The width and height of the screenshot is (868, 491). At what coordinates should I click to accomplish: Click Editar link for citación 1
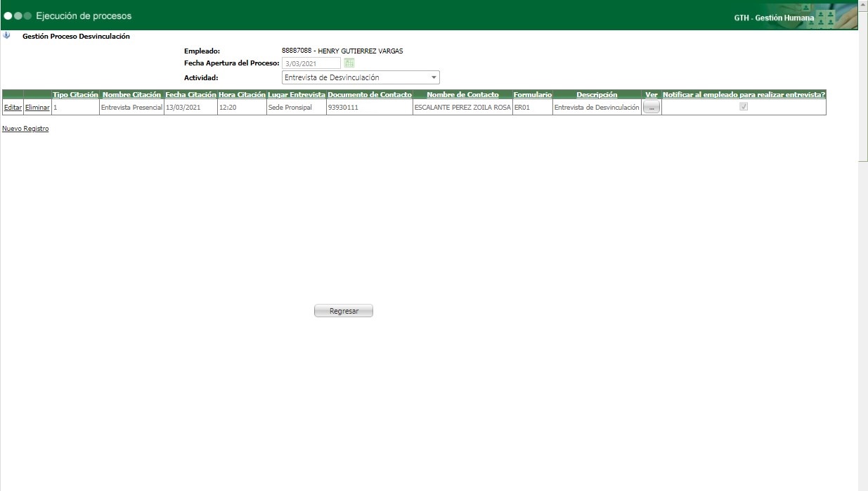click(13, 108)
